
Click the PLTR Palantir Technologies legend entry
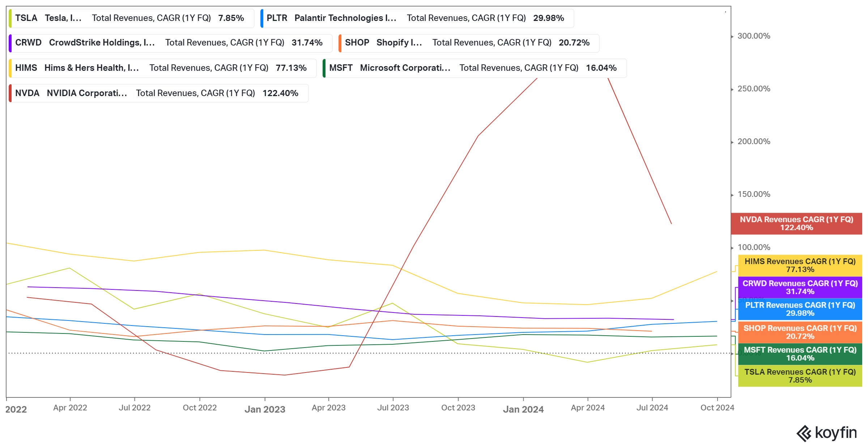(x=417, y=18)
